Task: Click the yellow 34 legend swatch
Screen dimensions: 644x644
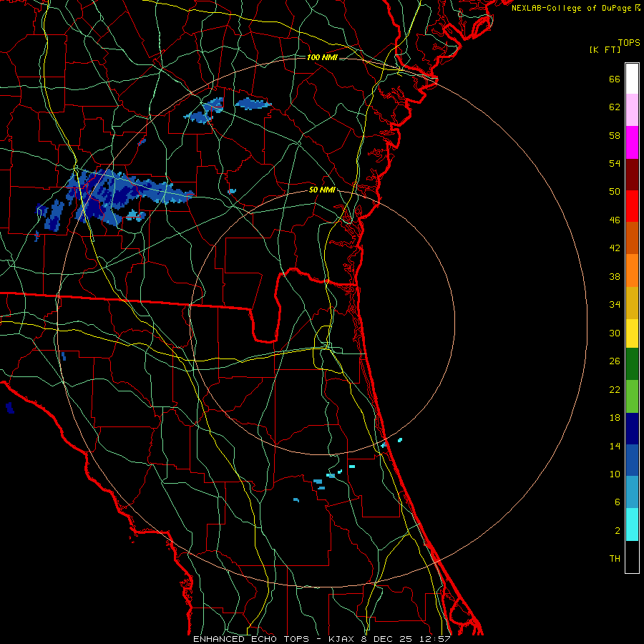Action: (x=632, y=333)
